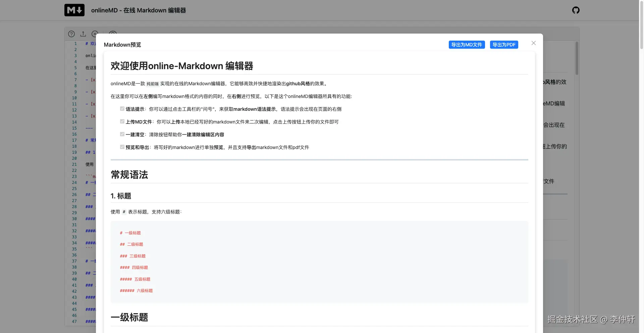The width and height of the screenshot is (644, 333).
Task: Open the GitHub repository icon
Action: (x=576, y=10)
